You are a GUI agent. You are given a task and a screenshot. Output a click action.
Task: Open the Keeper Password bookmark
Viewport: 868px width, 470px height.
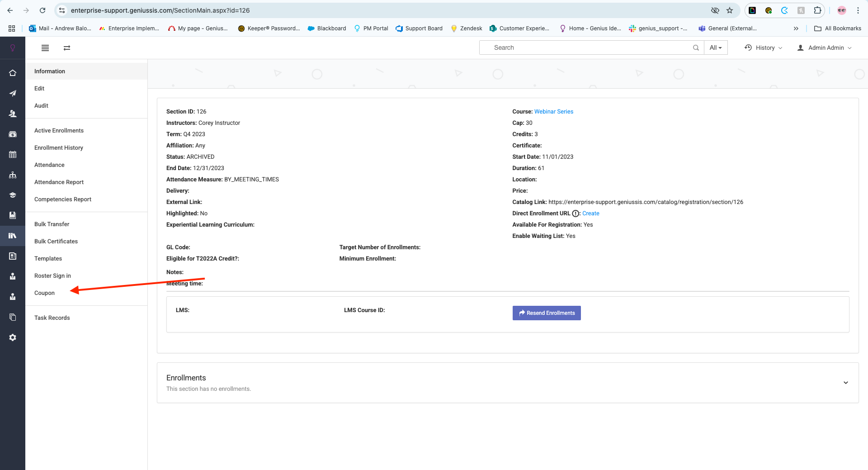coord(269,28)
